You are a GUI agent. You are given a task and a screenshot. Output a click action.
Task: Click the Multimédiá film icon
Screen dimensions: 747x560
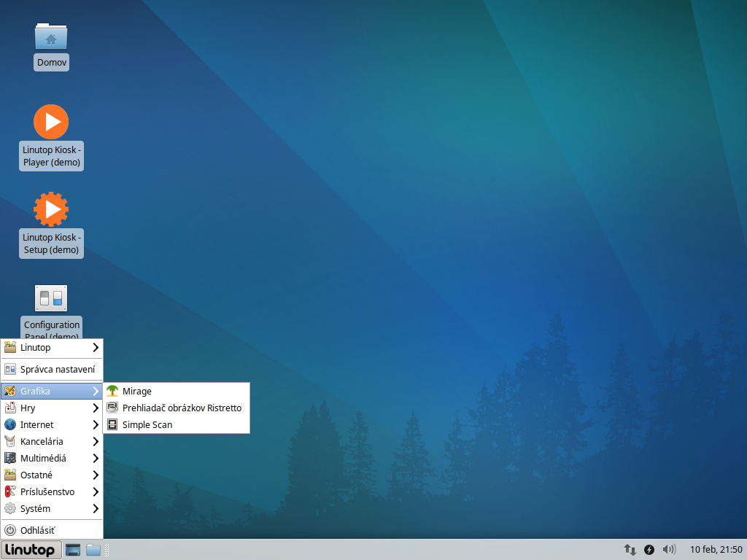tap(10, 458)
